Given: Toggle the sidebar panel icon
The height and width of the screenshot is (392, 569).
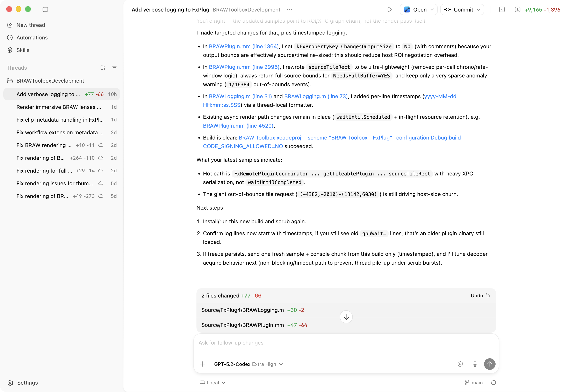Looking at the screenshot, I should click(45, 9).
